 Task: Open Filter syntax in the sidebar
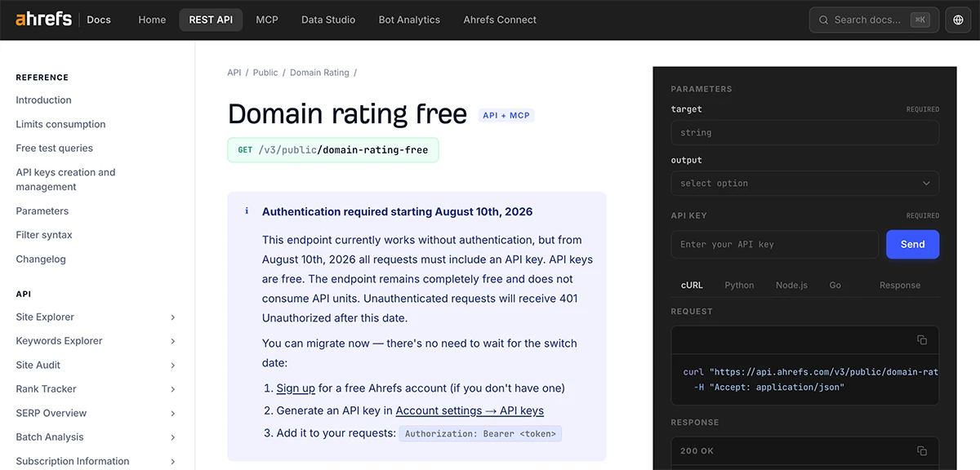[44, 235]
